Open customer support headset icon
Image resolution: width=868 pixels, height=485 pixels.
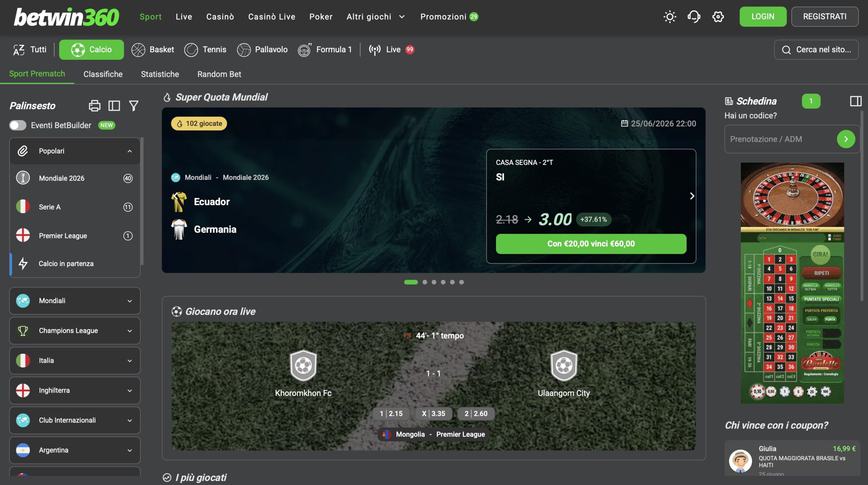coord(694,17)
